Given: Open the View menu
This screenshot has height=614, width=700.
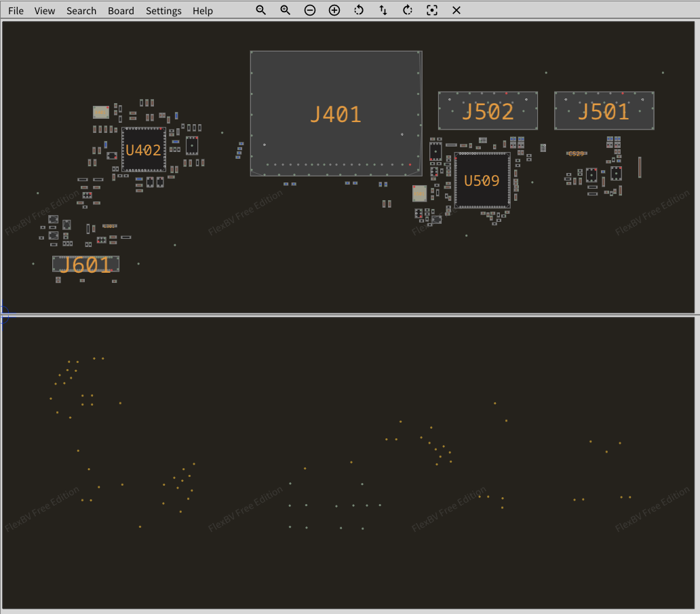Looking at the screenshot, I should (45, 11).
